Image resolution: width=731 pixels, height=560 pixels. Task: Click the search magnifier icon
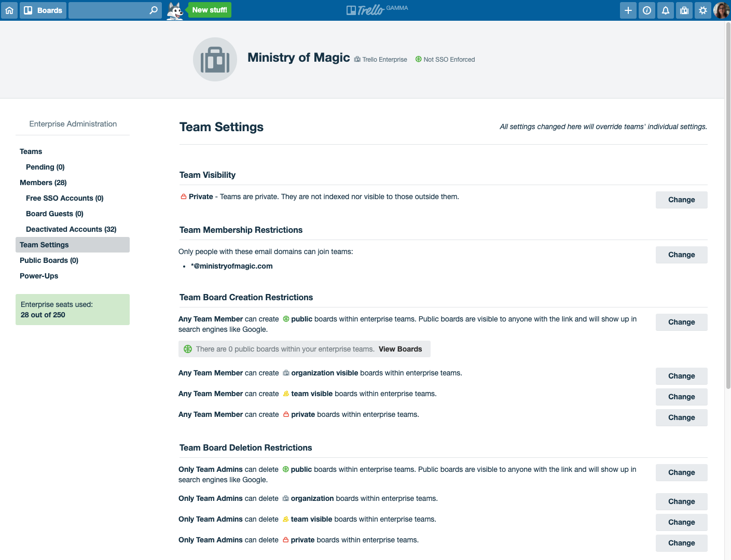(x=154, y=10)
